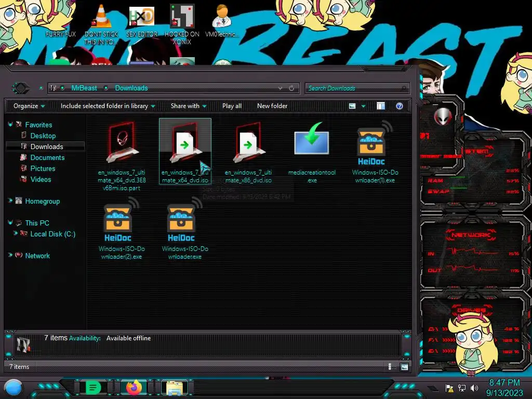Expand the Network tree node
The height and width of the screenshot is (399, 532).
point(10,255)
